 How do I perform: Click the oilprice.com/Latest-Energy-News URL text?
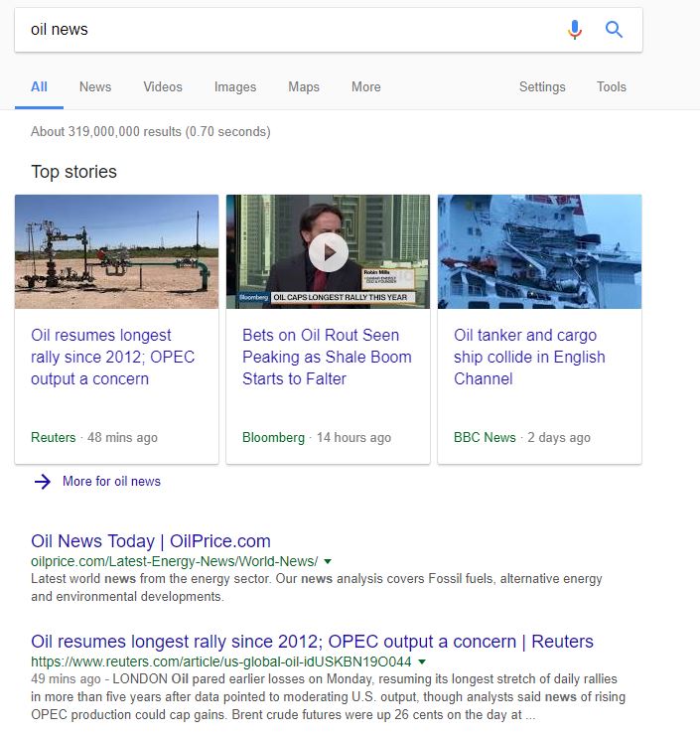coord(175,561)
